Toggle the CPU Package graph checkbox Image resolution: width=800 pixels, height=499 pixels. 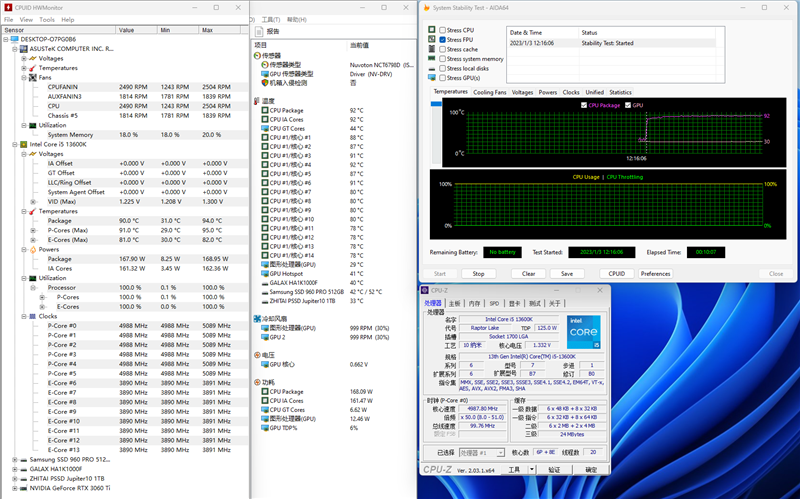584,105
